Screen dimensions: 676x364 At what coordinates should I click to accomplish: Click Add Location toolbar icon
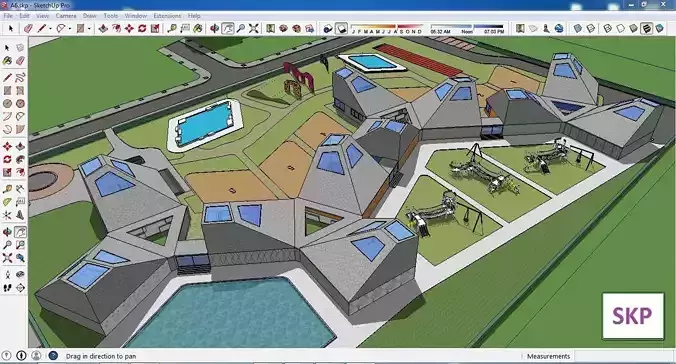point(520,28)
